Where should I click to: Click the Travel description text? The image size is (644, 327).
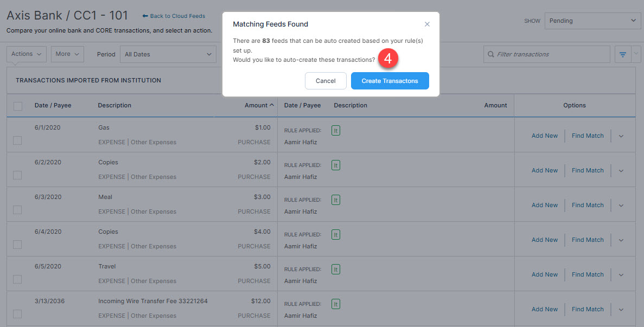(x=107, y=266)
